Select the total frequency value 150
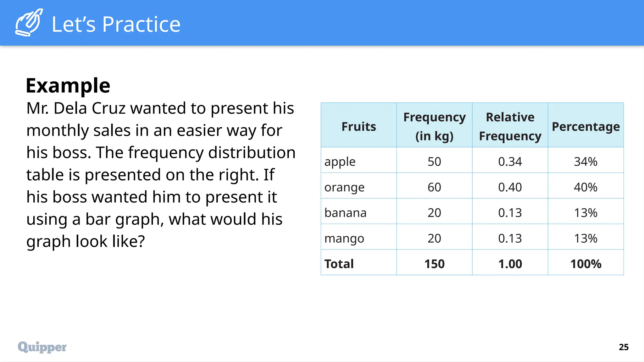The width and height of the screenshot is (644, 362). pyautogui.click(x=434, y=264)
